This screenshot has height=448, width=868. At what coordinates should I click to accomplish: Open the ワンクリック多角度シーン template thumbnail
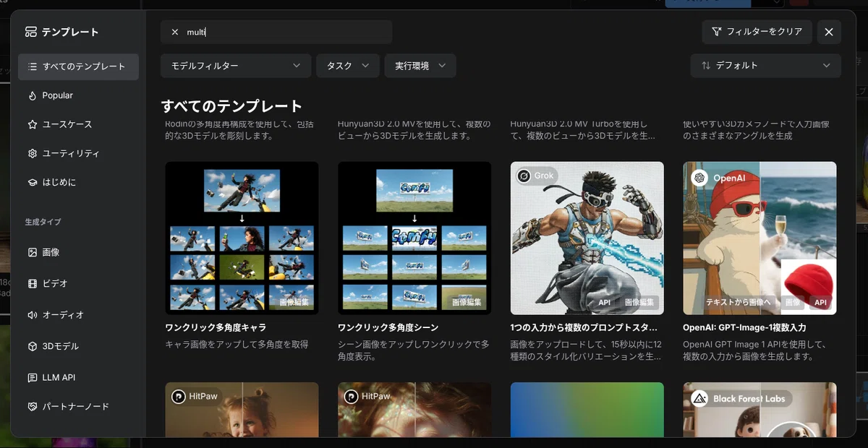[x=414, y=238]
